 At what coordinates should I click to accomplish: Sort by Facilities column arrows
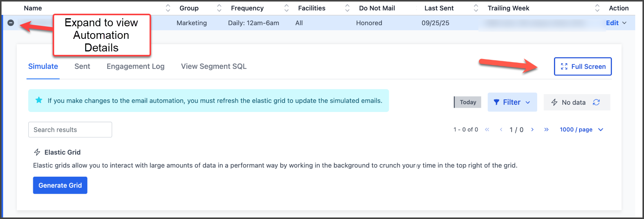347,8
